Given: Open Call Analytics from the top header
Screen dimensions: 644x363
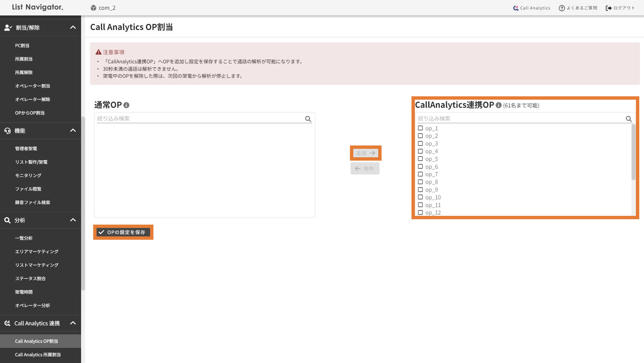Looking at the screenshot, I should (x=532, y=8).
